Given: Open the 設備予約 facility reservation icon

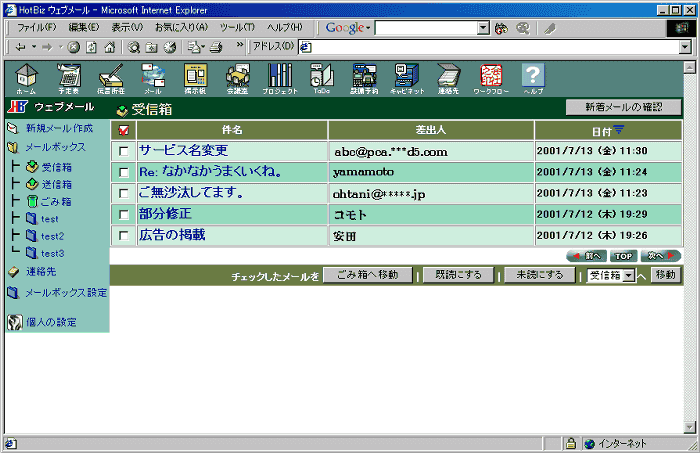Looking at the screenshot, I should [364, 78].
